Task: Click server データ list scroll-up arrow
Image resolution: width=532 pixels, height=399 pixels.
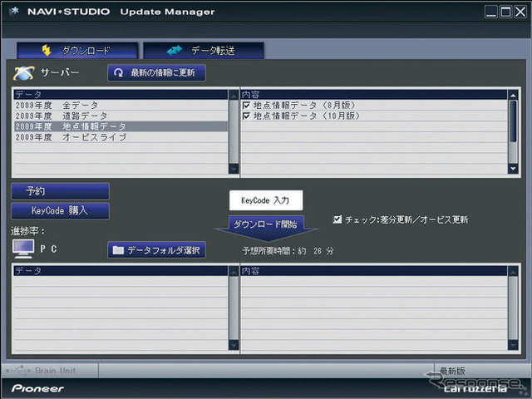Action: [234, 96]
